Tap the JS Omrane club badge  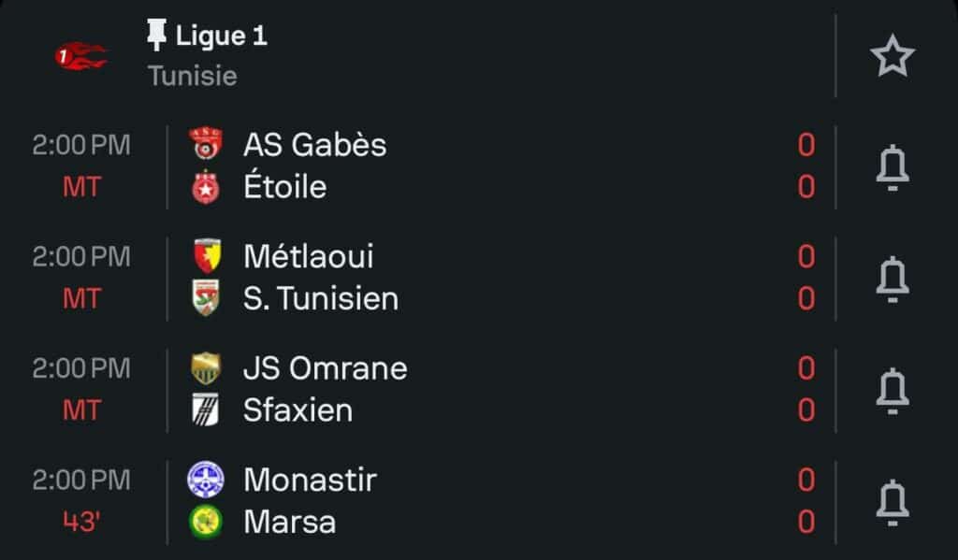[205, 368]
